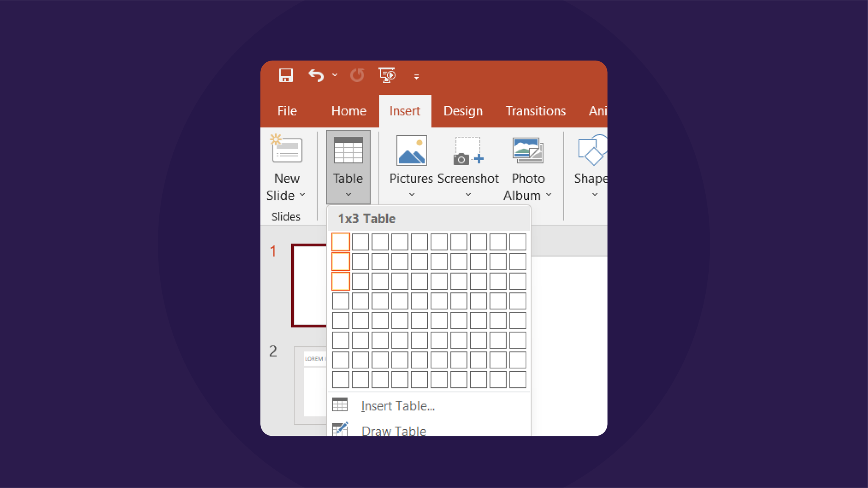Image resolution: width=868 pixels, height=488 pixels.
Task: Choose the Insert Table... command
Action: click(398, 405)
